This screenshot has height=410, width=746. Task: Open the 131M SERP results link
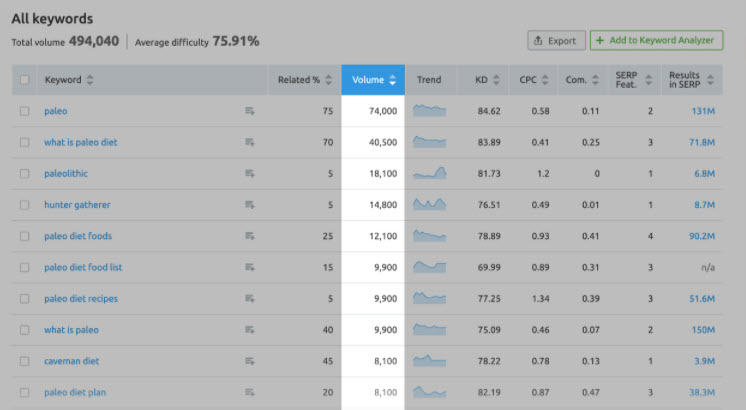click(702, 111)
